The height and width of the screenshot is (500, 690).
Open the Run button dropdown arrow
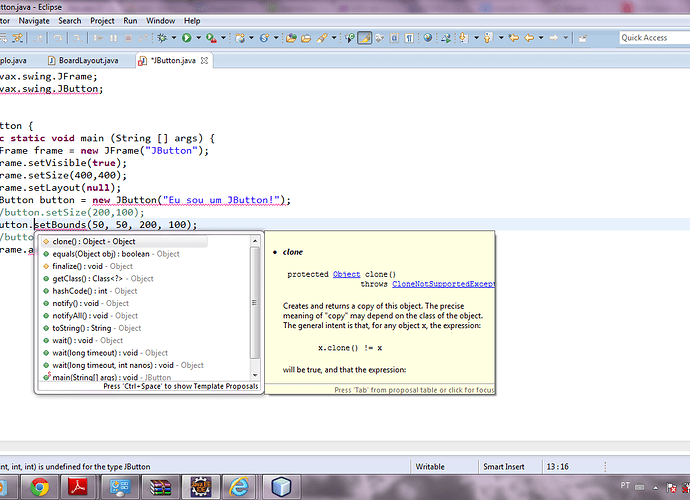pos(198,38)
